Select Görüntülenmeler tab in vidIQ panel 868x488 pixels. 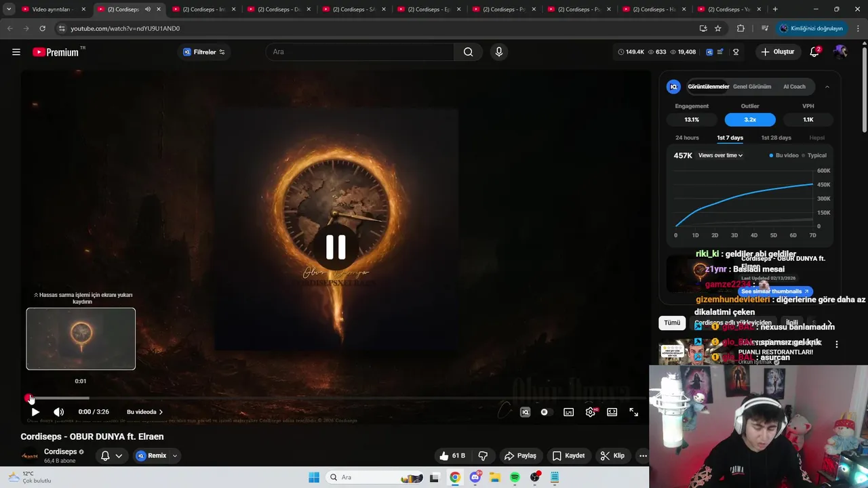coord(708,87)
